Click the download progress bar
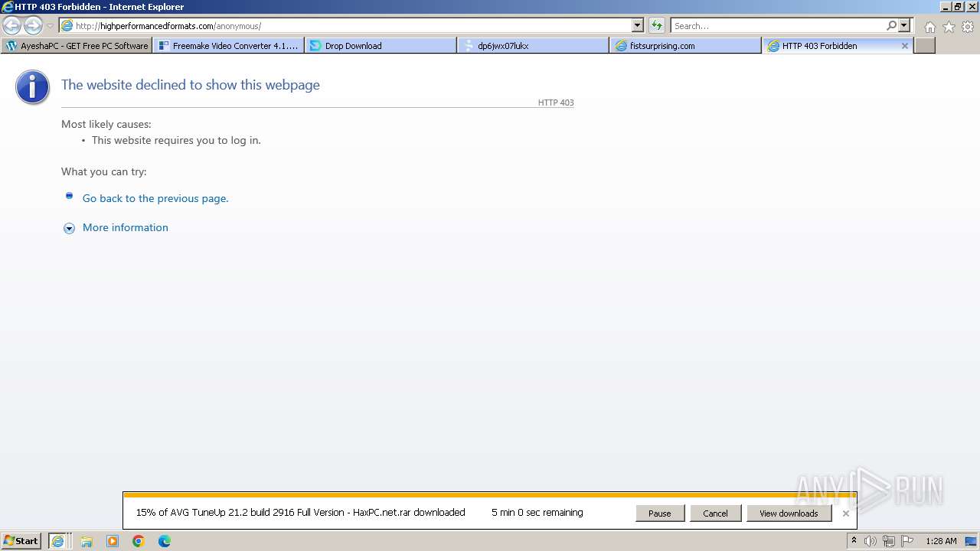Image resolution: width=980 pixels, height=551 pixels. (489, 495)
